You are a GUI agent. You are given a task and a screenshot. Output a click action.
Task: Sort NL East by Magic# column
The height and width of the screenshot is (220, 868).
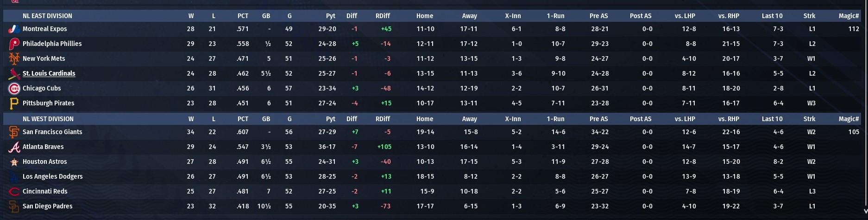pos(849,16)
